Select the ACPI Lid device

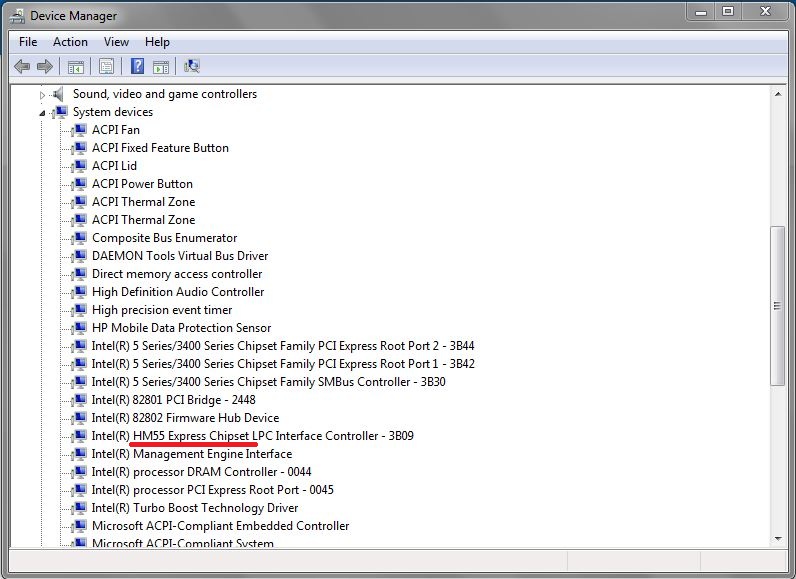(x=114, y=166)
